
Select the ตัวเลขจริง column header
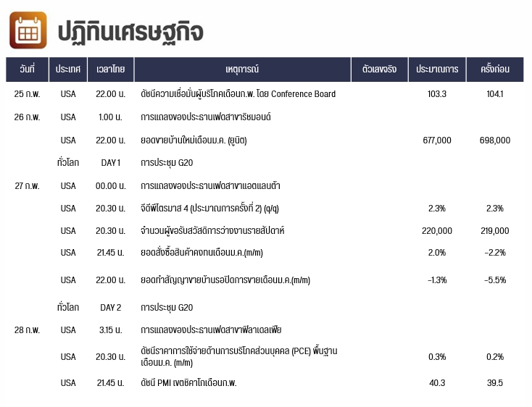click(x=379, y=70)
